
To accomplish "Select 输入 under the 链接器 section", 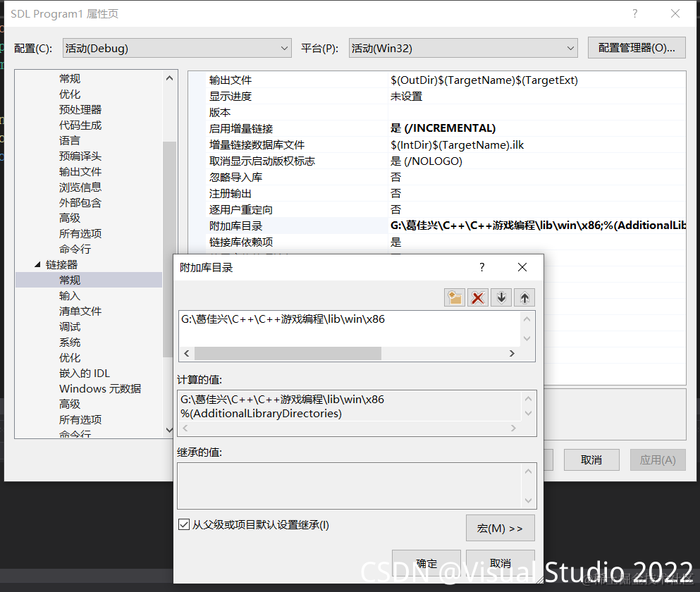I will [x=68, y=295].
